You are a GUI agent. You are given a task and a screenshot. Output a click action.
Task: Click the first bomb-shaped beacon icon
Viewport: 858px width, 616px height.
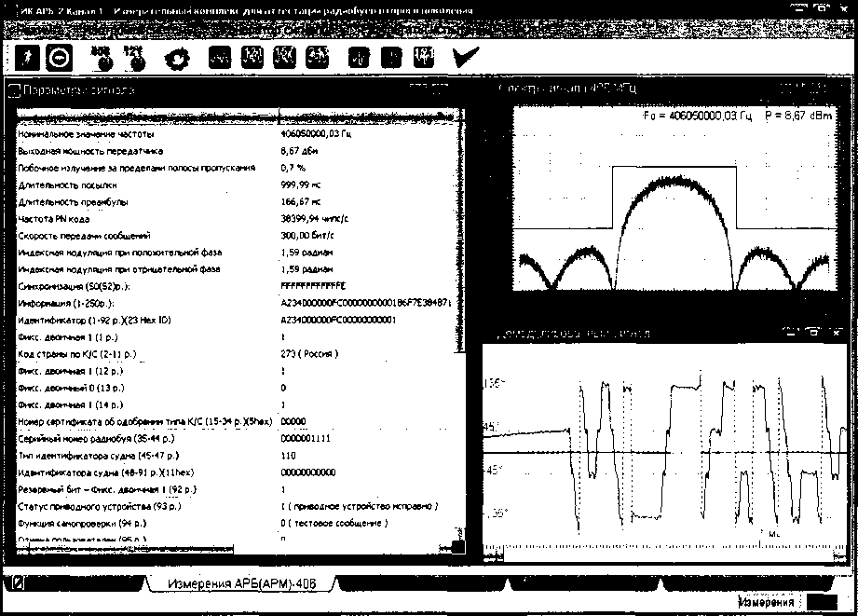[x=102, y=58]
